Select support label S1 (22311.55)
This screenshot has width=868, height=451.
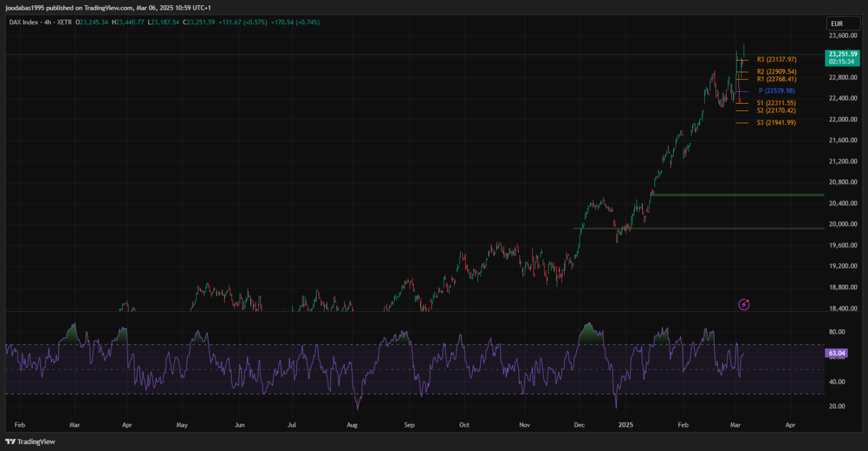coord(777,103)
